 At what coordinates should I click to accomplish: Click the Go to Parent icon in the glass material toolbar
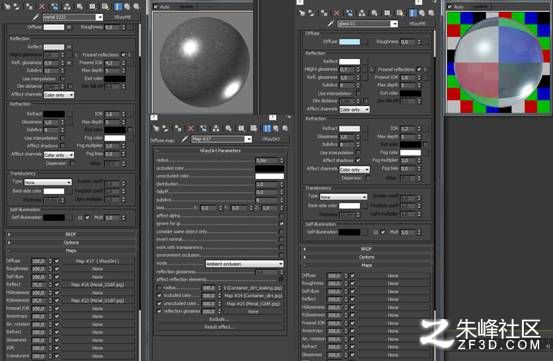point(422,13)
